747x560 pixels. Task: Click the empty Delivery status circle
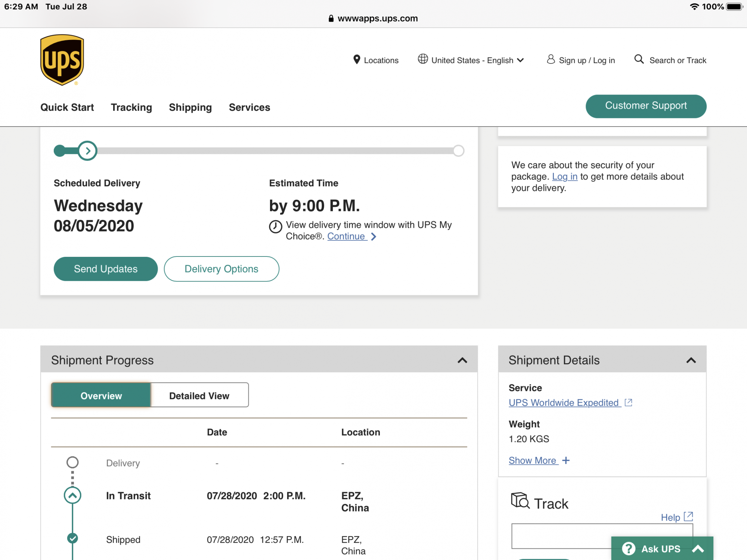pos(72,462)
